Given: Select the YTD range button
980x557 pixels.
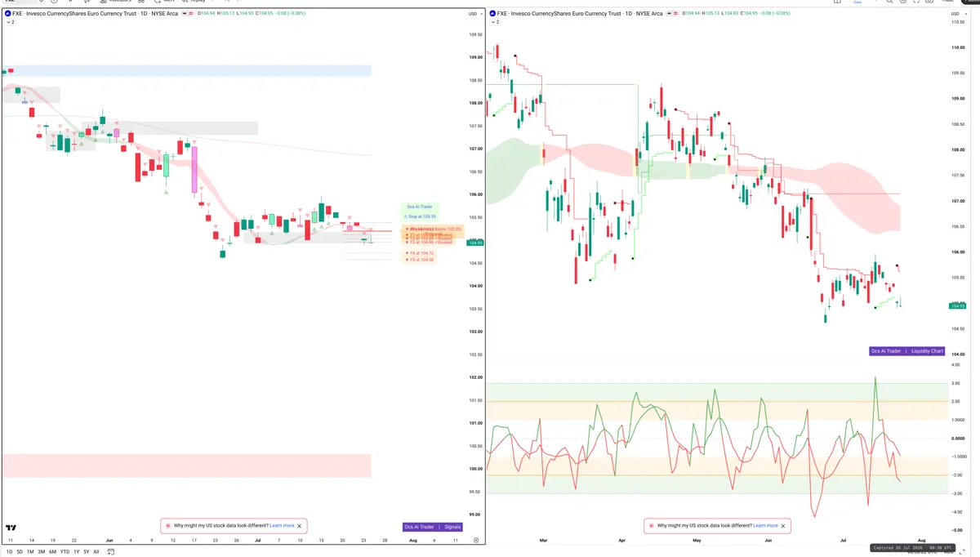Looking at the screenshot, I should [65, 552].
